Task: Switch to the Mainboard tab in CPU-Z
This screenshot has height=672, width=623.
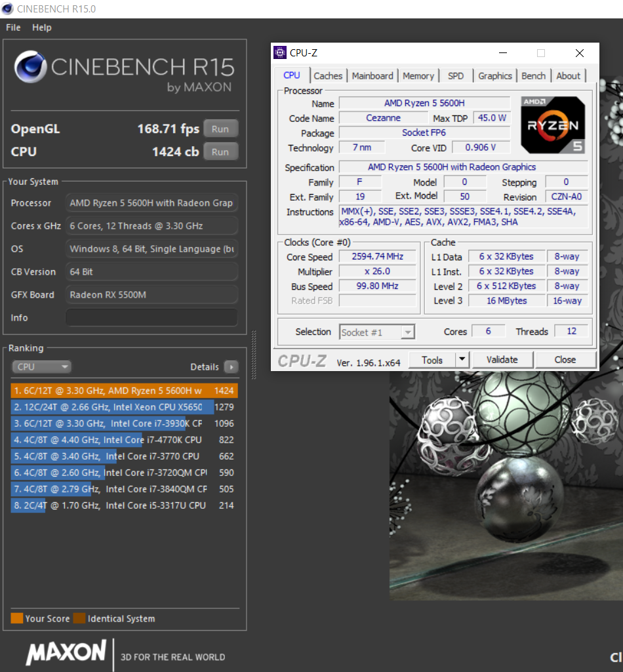Action: (x=372, y=76)
